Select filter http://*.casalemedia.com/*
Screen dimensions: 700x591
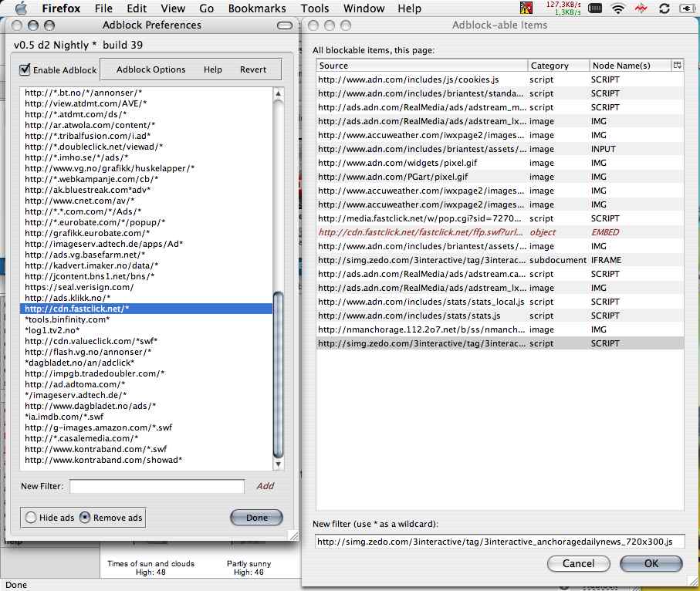coord(146,438)
